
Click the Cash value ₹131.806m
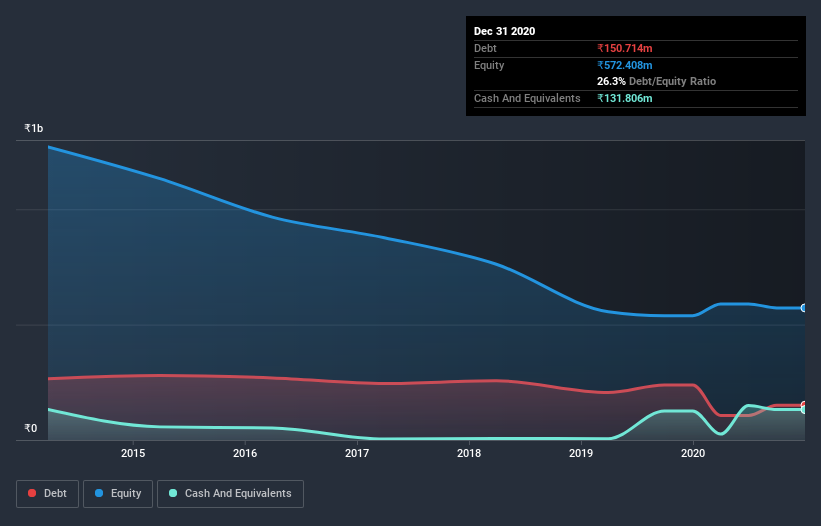625,98
